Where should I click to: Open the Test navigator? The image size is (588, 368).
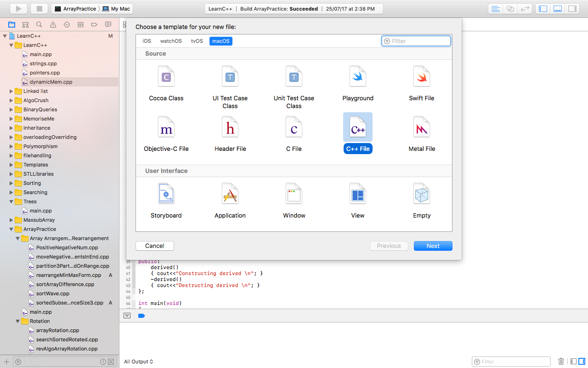click(67, 24)
